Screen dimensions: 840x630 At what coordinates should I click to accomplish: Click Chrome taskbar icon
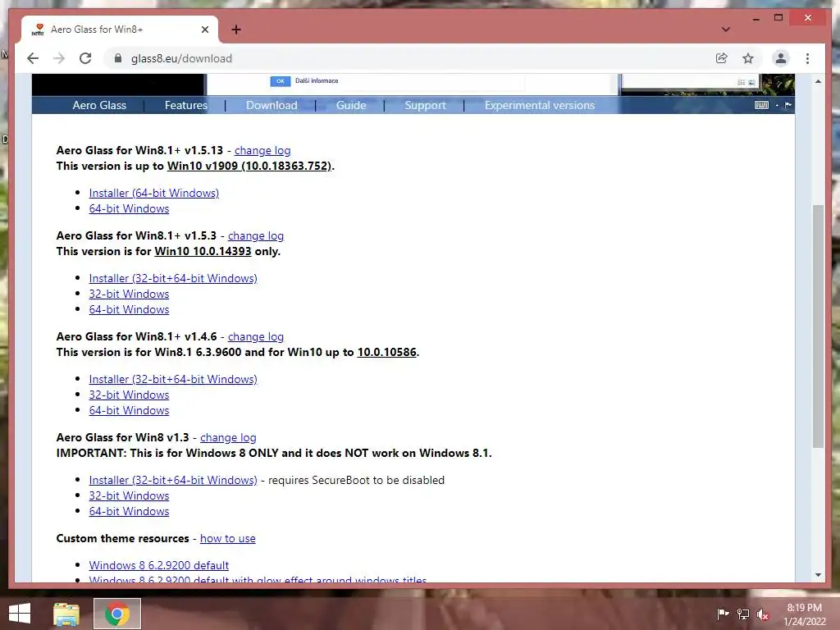pos(117,614)
